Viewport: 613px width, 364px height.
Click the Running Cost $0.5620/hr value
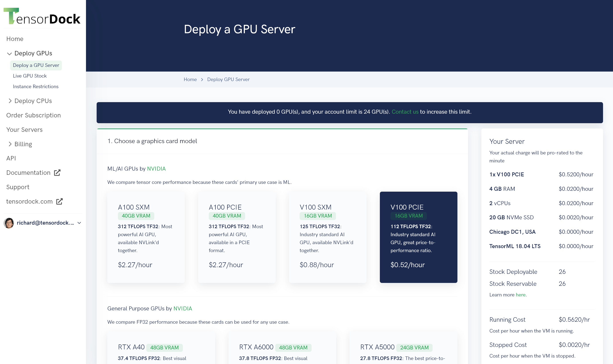click(x=574, y=320)
